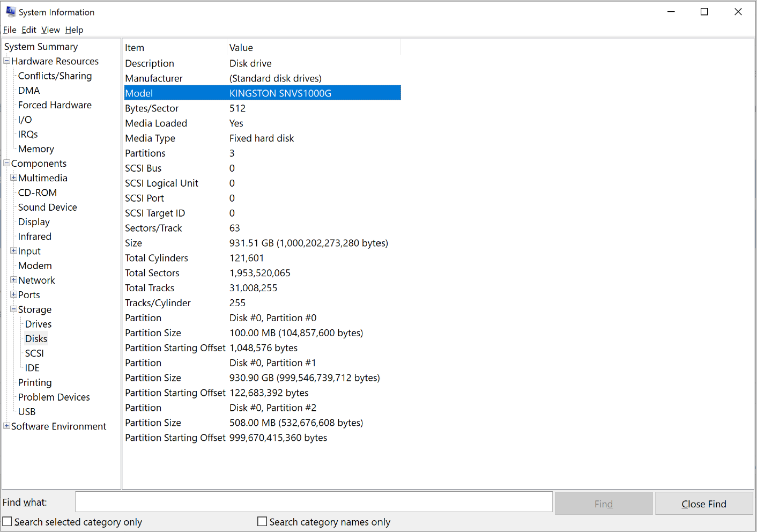Enable 'Search selected category only'
Viewport: 757px width, 532px height.
point(7,521)
